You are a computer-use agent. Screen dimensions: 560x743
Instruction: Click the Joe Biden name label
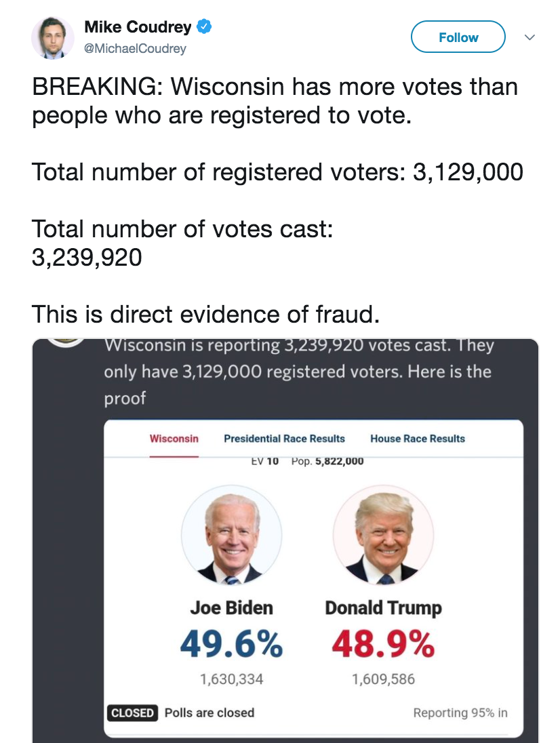pos(231,607)
